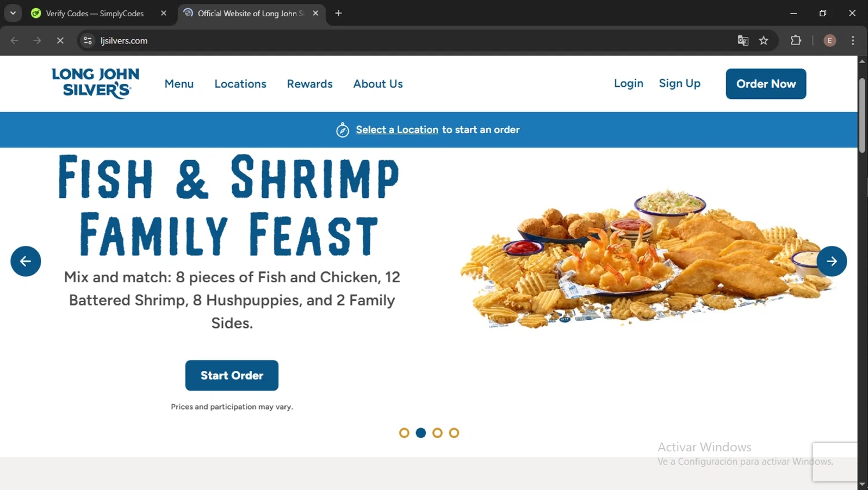The height and width of the screenshot is (490, 868).
Task: Select the third carousel indicator dot
Action: 437,433
